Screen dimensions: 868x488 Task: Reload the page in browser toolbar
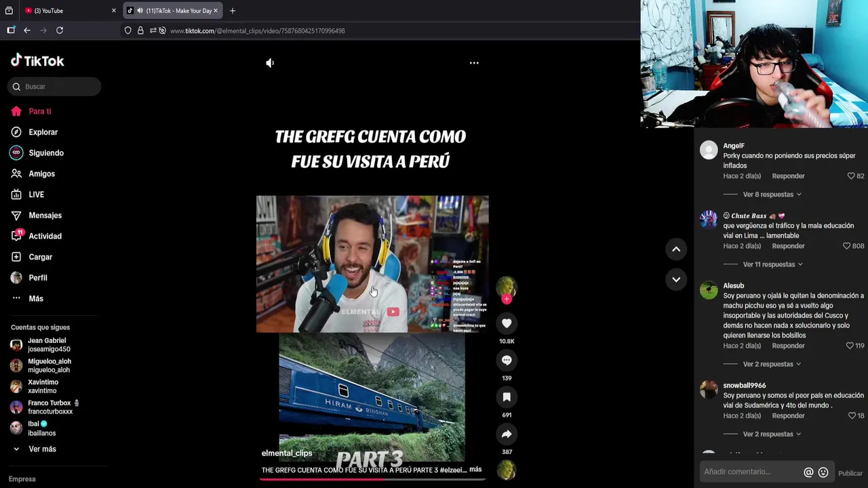tap(60, 30)
